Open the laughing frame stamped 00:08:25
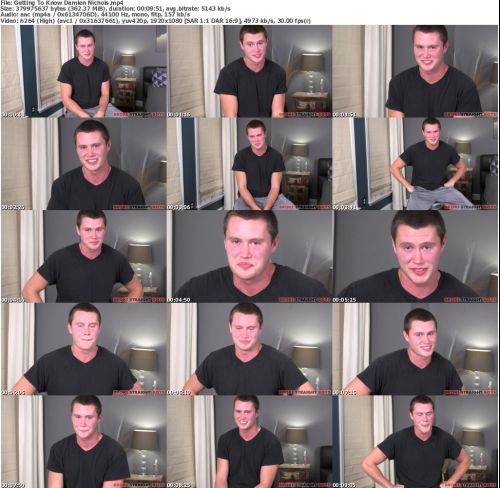Screen dimensions: 500x488 (x=249, y=442)
